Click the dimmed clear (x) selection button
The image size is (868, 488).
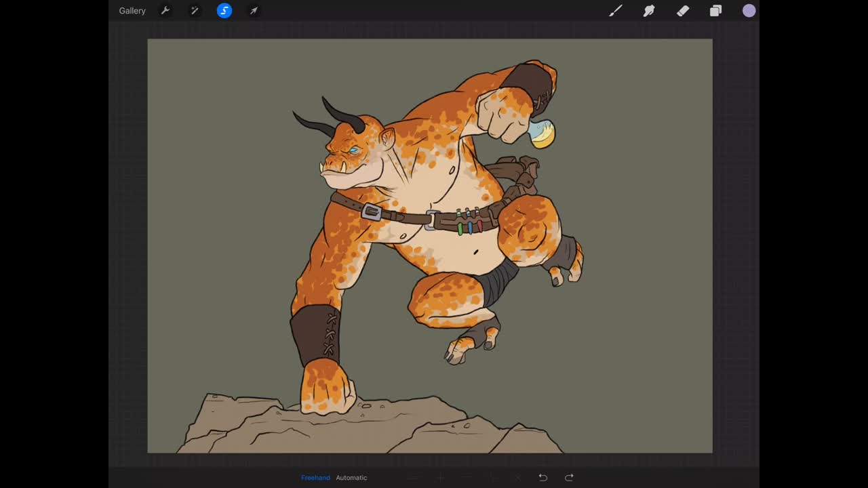point(518,478)
